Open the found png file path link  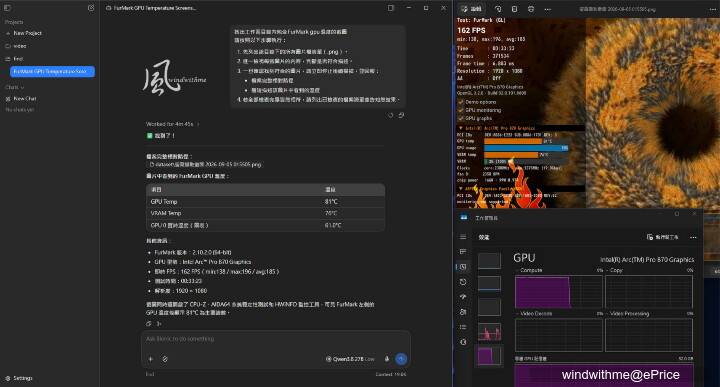pos(205,164)
